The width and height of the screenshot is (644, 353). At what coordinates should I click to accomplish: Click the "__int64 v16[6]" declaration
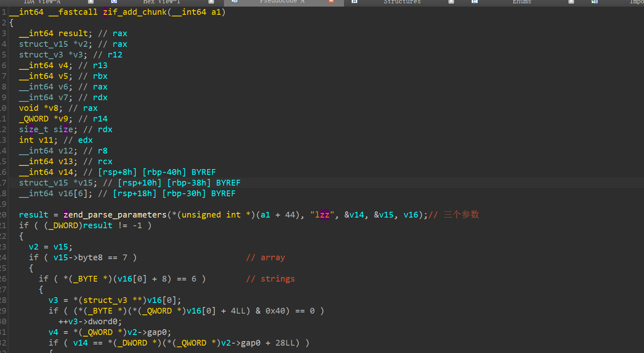point(55,193)
